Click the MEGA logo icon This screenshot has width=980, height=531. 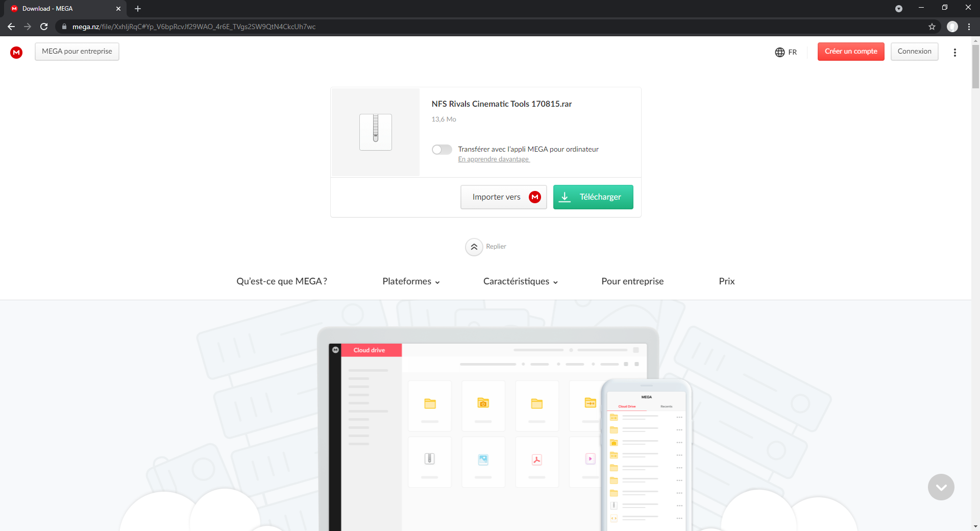coord(16,52)
